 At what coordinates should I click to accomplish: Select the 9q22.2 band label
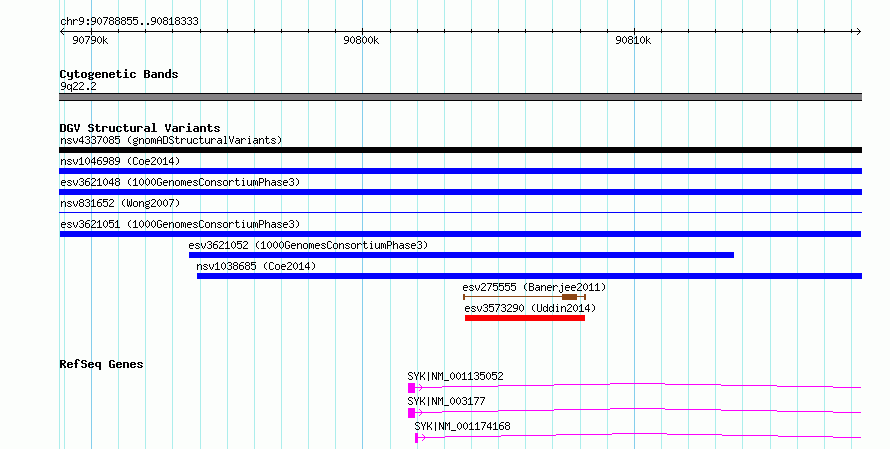click(78, 86)
